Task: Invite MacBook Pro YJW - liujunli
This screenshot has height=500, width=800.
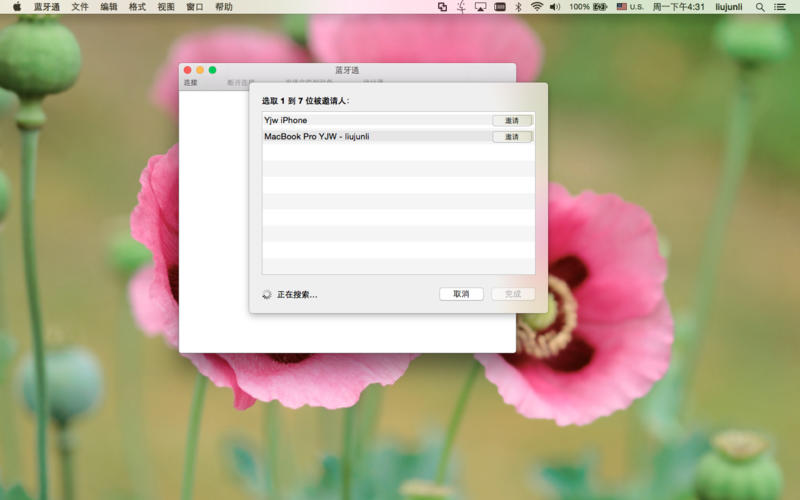Action: (x=511, y=137)
